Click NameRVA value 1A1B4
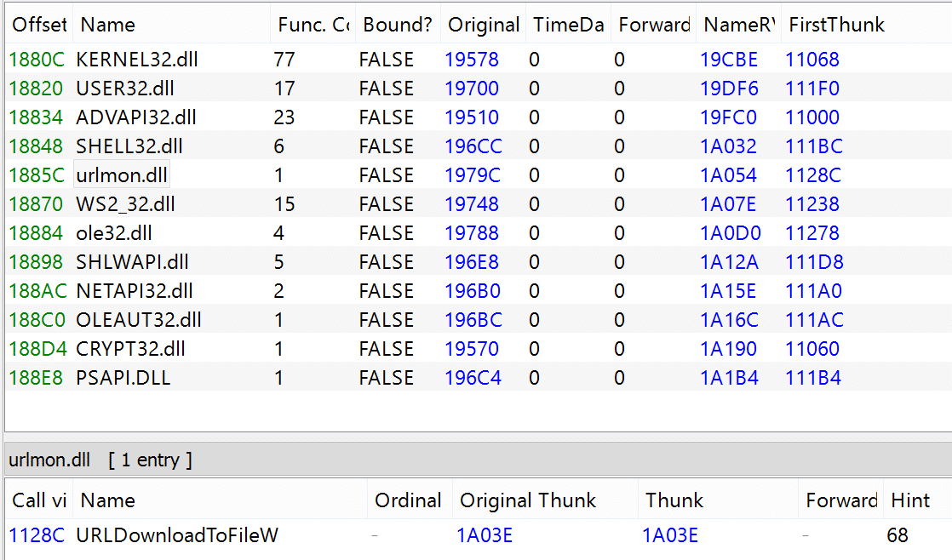The image size is (952, 560). pyautogui.click(x=729, y=377)
